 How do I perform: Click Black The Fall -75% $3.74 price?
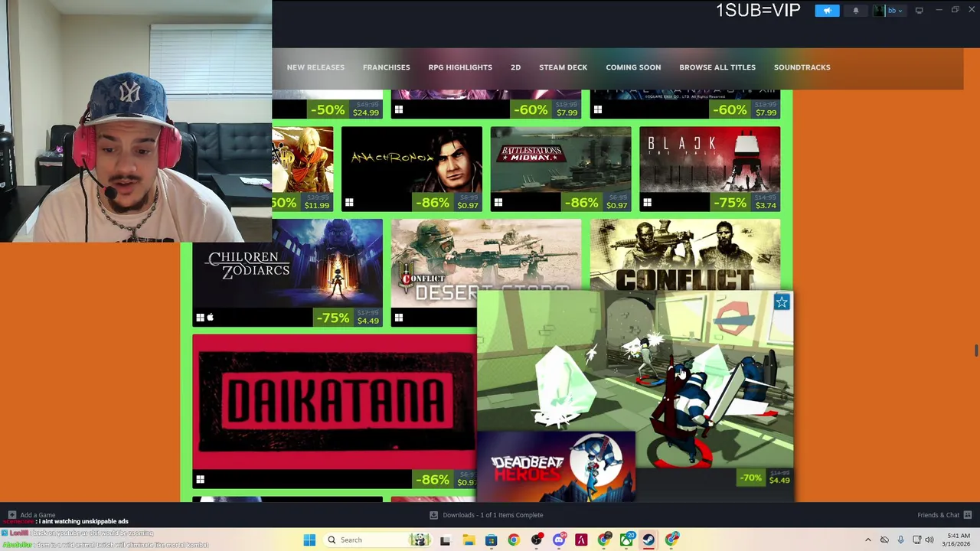click(745, 203)
